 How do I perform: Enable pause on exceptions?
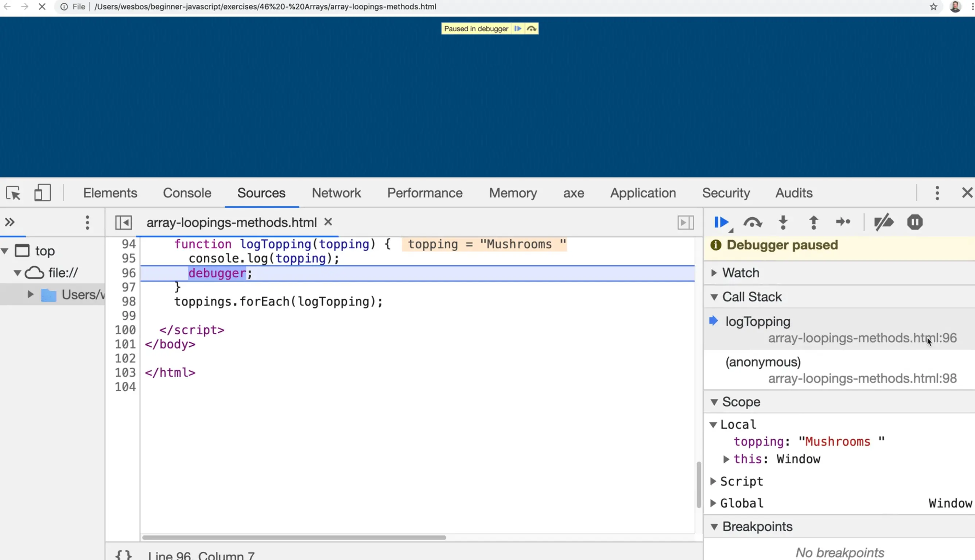point(914,222)
